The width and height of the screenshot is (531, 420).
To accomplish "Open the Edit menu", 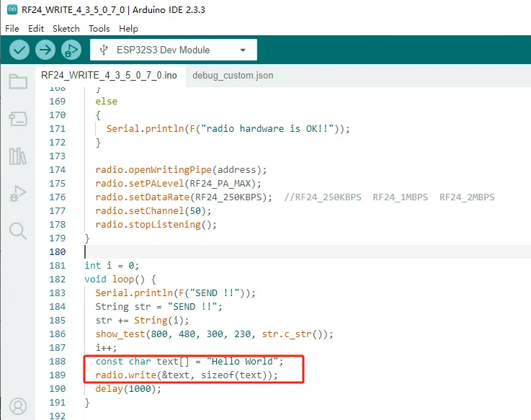I will [36, 28].
